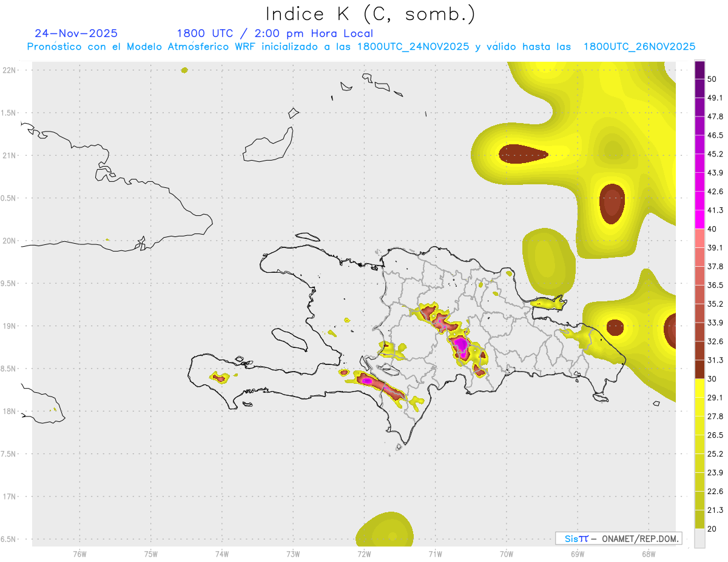Click the "21N" latitude label
Screen dimensions: 728x562
(8, 155)
